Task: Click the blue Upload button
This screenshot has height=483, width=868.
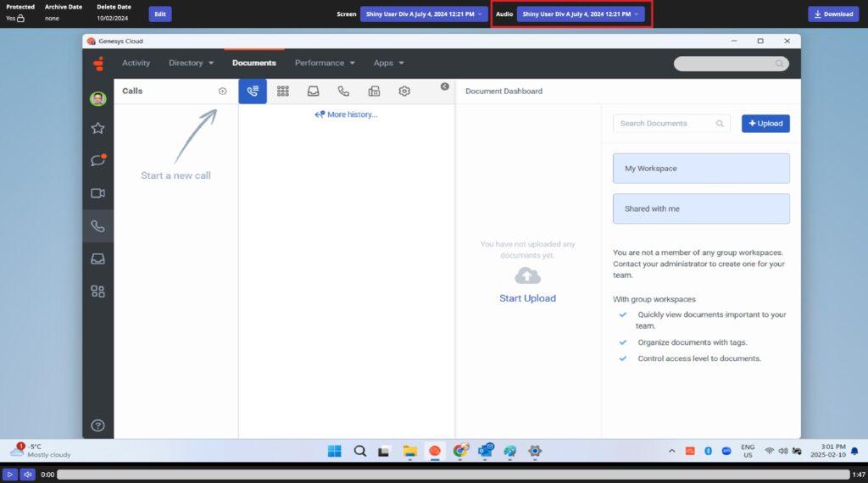Action: click(x=765, y=124)
